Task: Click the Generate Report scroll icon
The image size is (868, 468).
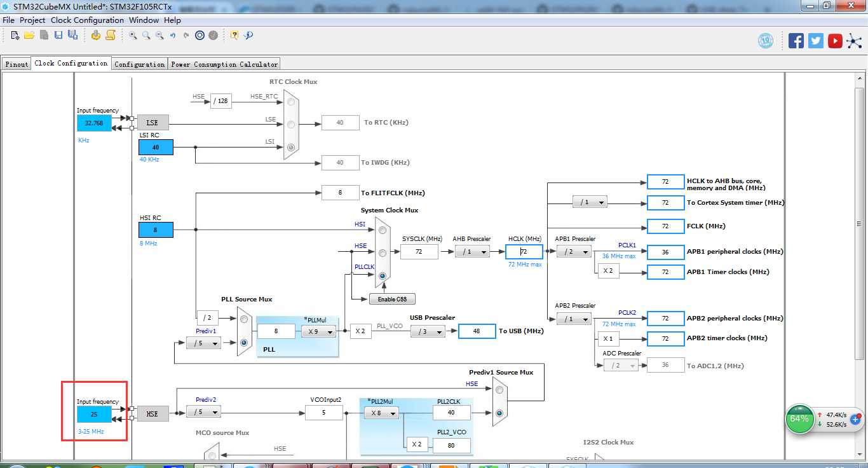Action: (x=111, y=36)
